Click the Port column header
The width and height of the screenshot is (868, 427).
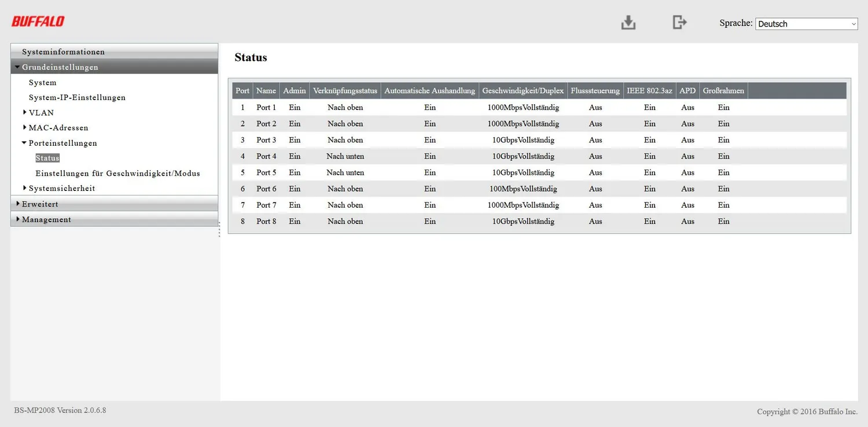coord(242,91)
